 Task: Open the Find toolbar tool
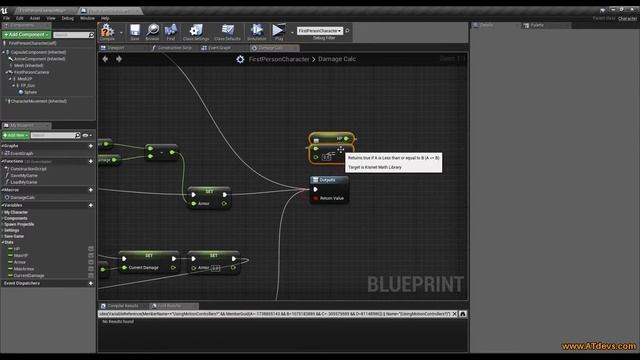point(171,32)
